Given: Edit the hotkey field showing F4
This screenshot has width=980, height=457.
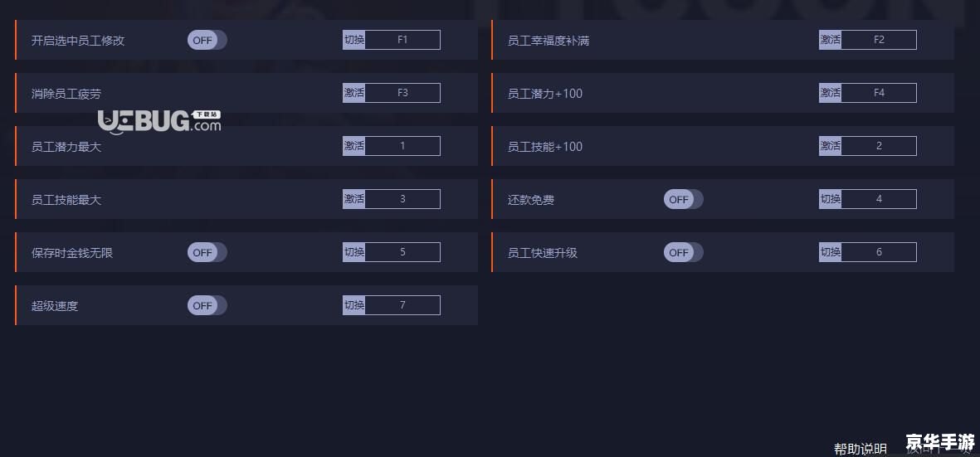Looking at the screenshot, I should coord(879,93).
